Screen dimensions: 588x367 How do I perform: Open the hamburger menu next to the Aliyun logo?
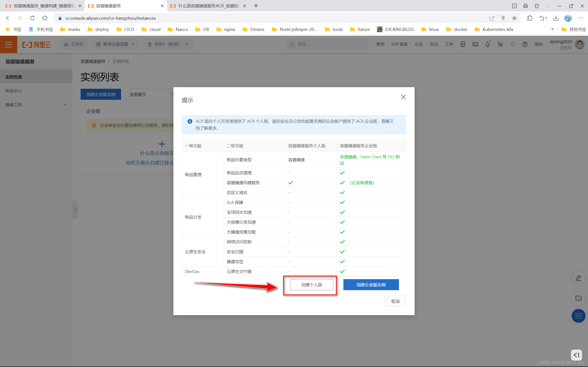pyautogui.click(x=8, y=44)
